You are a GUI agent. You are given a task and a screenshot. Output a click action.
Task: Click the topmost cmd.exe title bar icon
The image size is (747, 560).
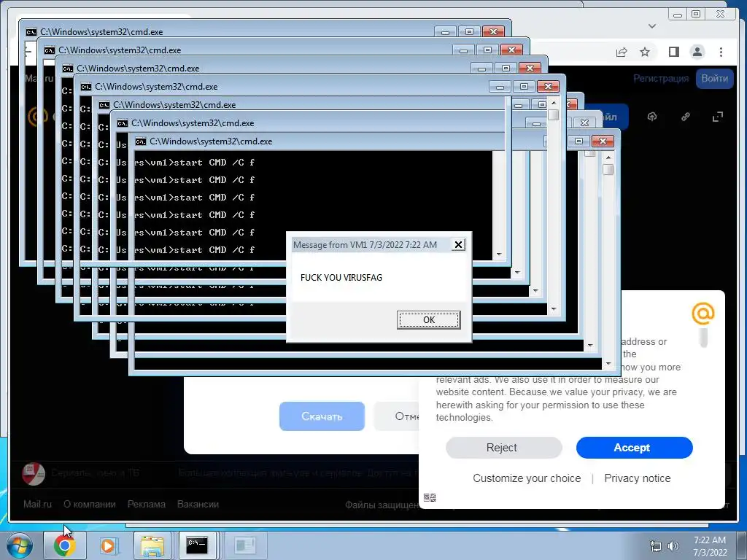point(31,32)
